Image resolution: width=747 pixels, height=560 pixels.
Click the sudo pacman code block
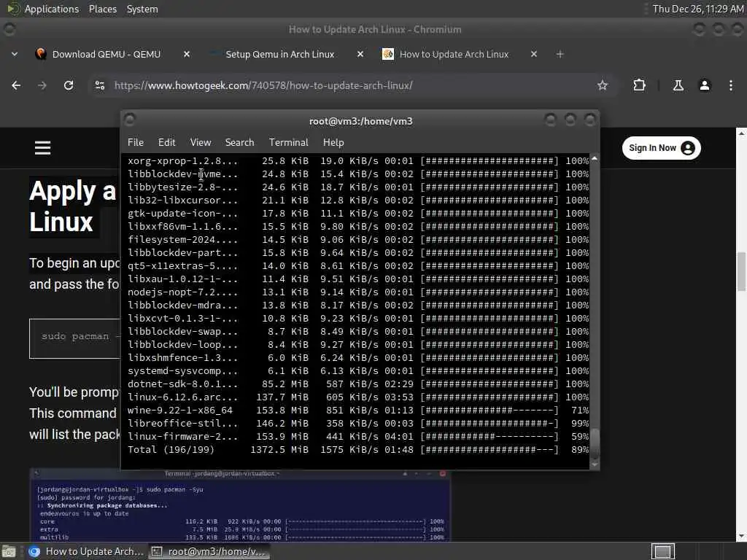75,338
